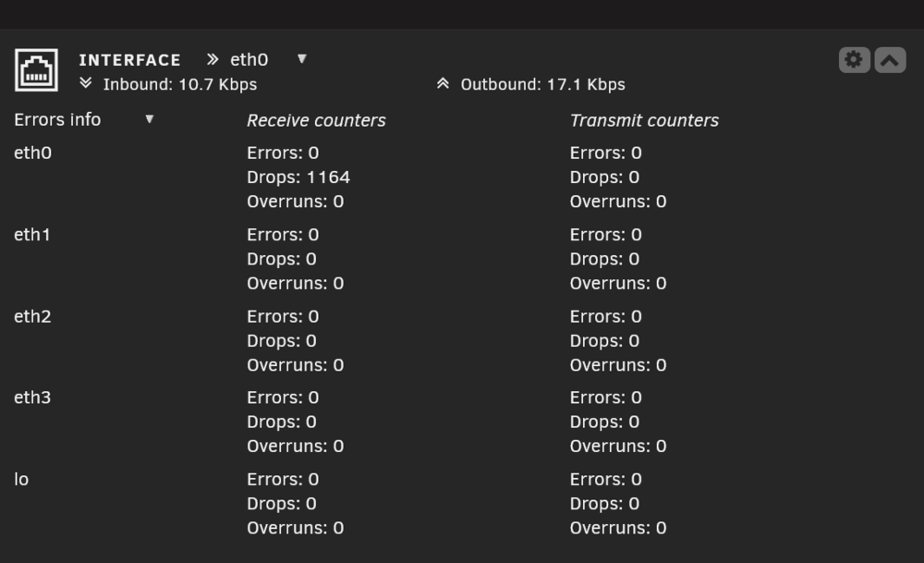Click eth1 receive Errors: 0 value
Screen dimensions: 924x563
click(x=283, y=235)
